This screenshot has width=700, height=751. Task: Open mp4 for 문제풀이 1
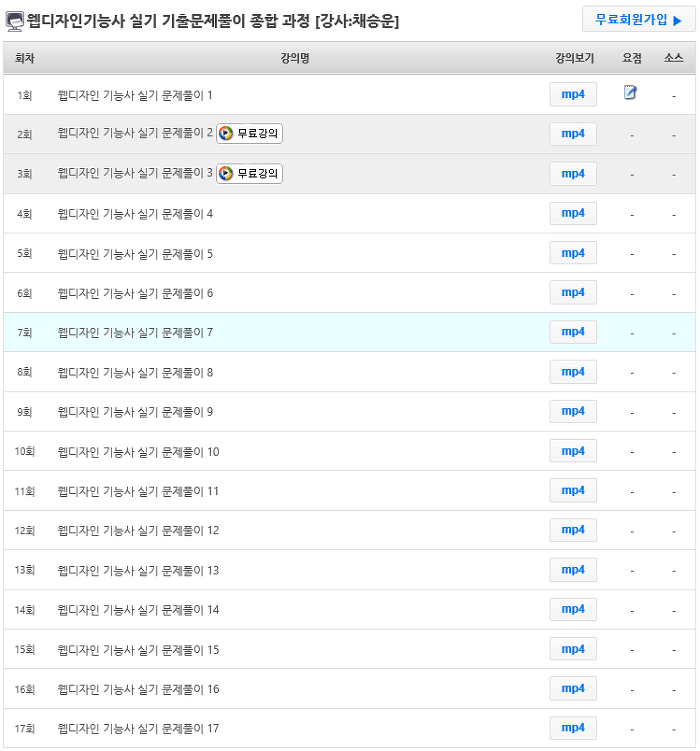[x=573, y=94]
